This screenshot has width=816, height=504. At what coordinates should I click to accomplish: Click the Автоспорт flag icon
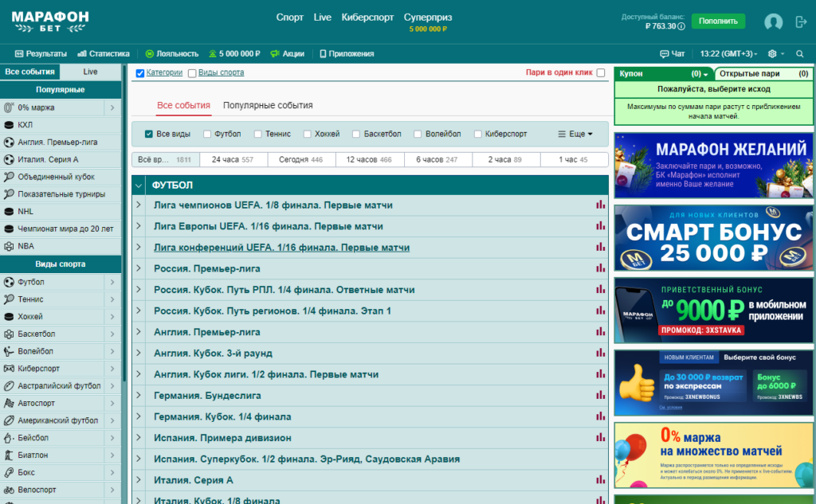click(9, 403)
